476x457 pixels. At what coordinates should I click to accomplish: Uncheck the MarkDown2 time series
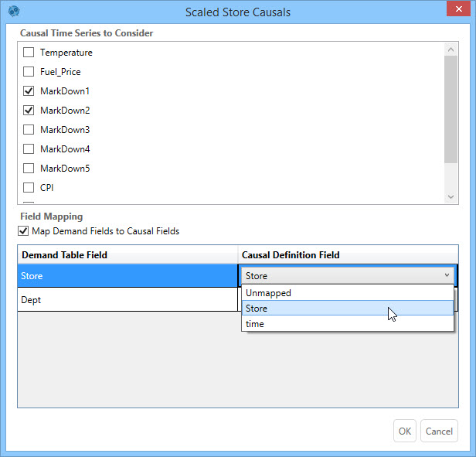pos(29,111)
